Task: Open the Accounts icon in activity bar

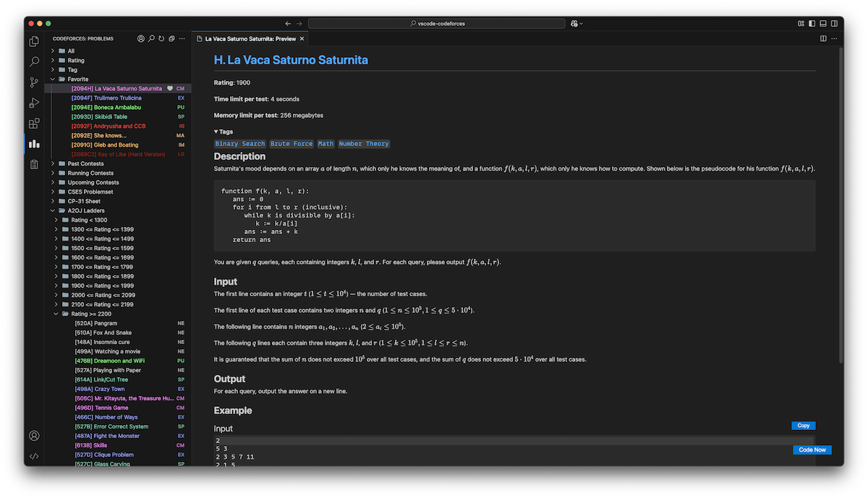Action: pyautogui.click(x=34, y=436)
